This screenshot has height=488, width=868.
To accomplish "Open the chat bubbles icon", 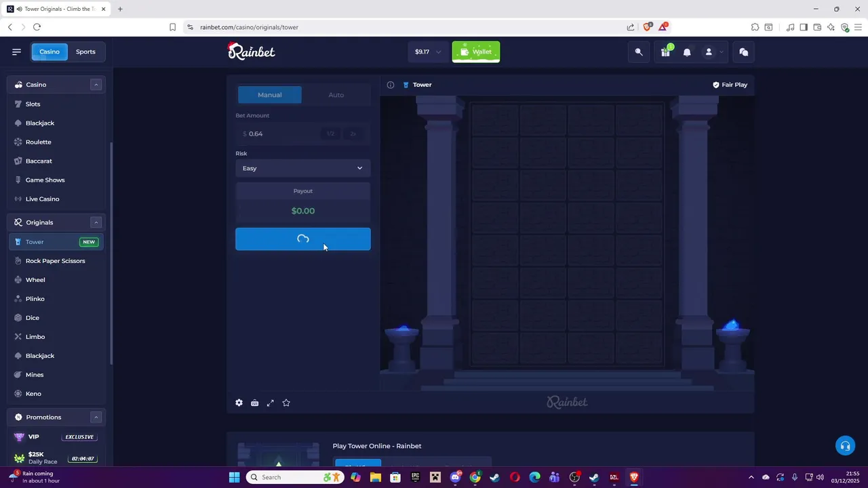I will tap(743, 52).
